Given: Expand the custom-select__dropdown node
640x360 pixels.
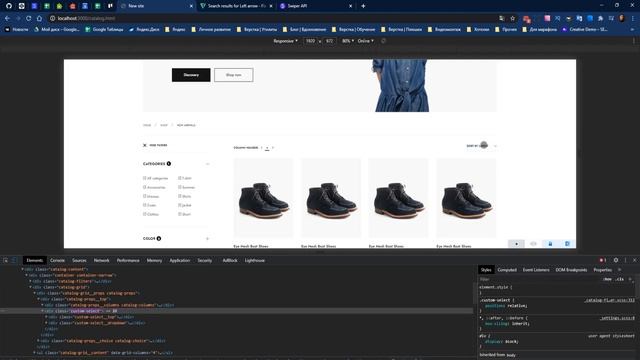Looking at the screenshot, I should [47, 323].
